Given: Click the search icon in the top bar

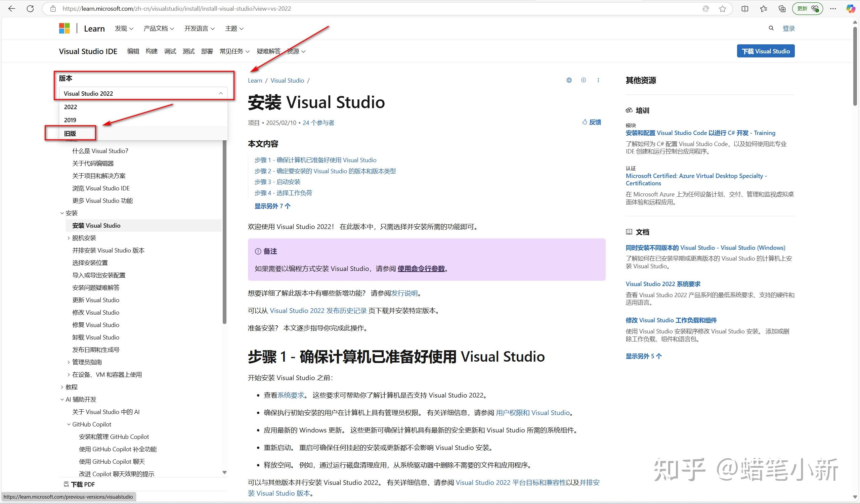Looking at the screenshot, I should pos(771,28).
